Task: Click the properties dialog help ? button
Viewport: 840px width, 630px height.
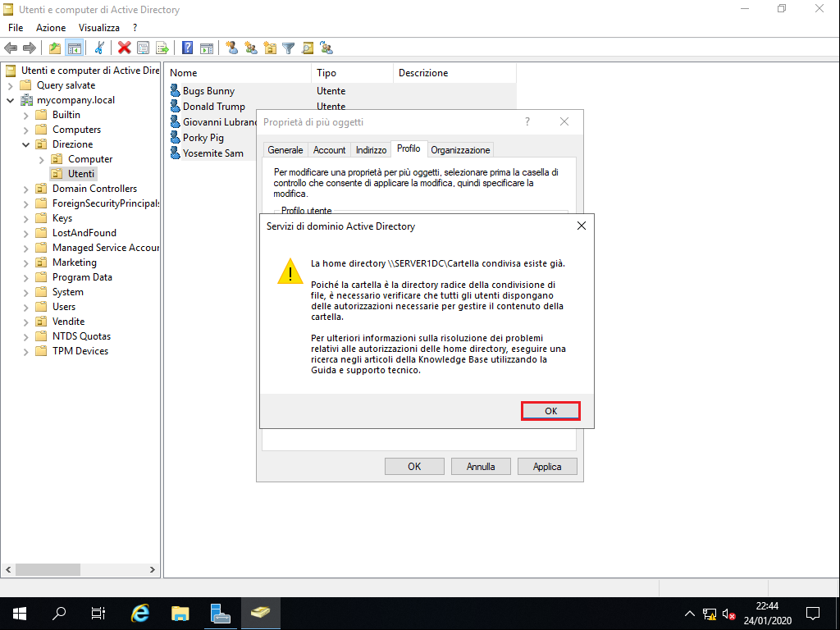Action: (527, 121)
